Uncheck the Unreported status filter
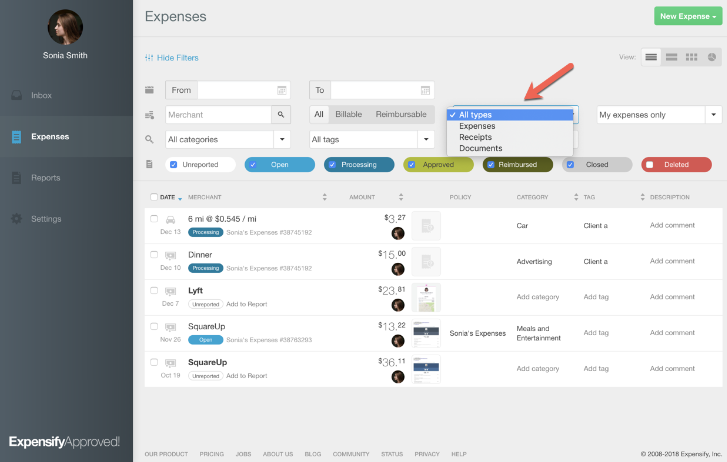This screenshot has width=727, height=462. (x=173, y=165)
